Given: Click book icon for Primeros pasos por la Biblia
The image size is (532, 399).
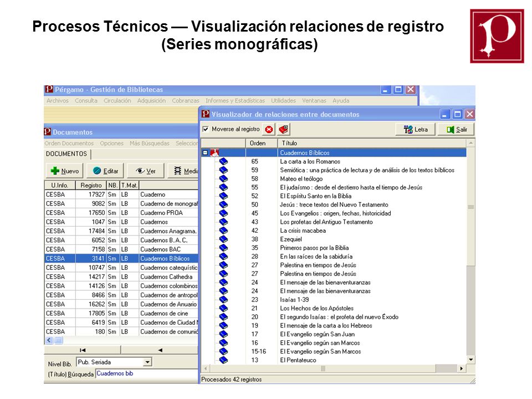Looking at the screenshot, I should [x=223, y=248].
